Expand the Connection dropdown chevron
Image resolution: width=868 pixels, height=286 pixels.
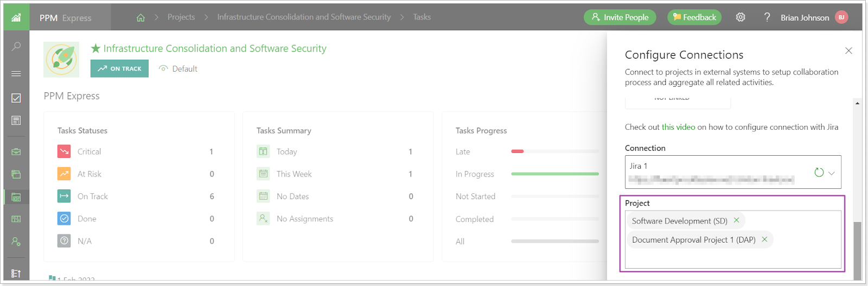[832, 173]
